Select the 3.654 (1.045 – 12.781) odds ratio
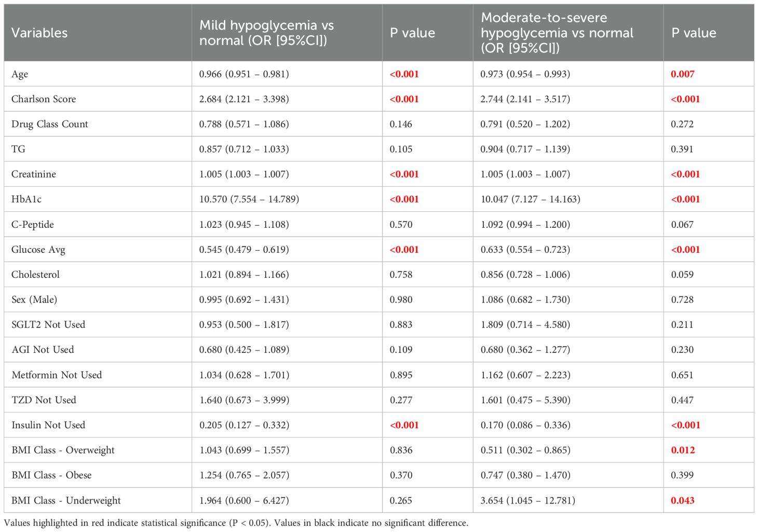 point(527,500)
